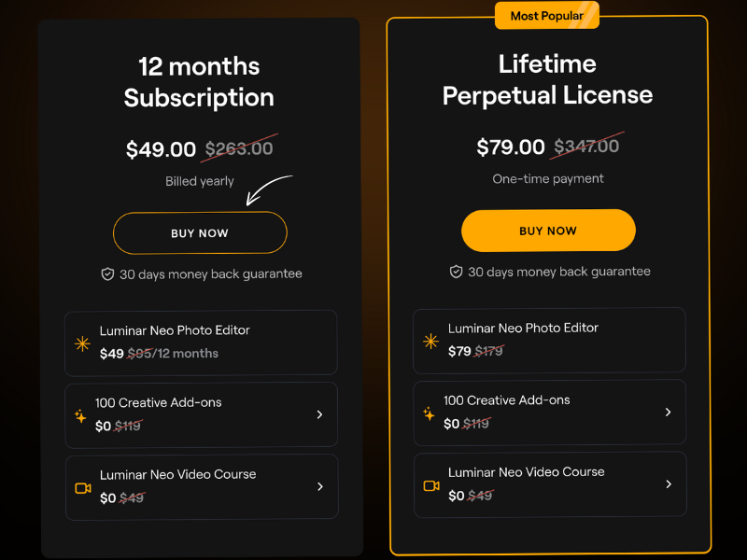Select the Lifetime Perpetual License heading
The width and height of the screenshot is (747, 560).
[547, 79]
